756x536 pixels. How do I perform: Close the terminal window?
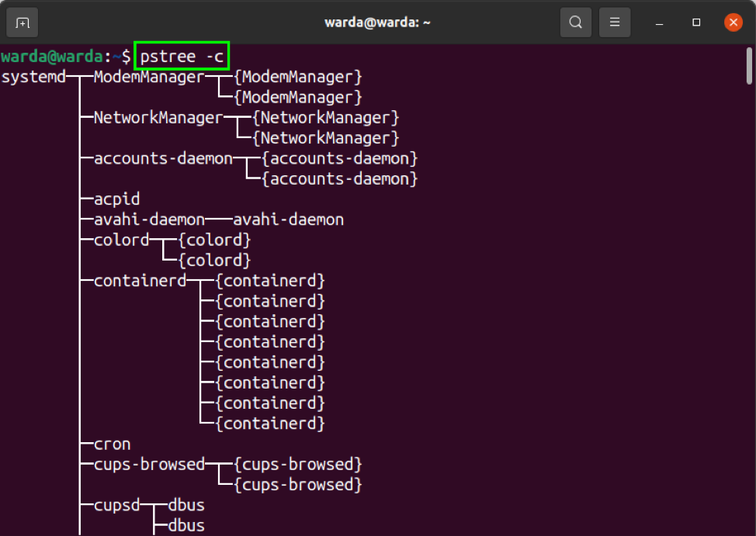click(x=733, y=22)
